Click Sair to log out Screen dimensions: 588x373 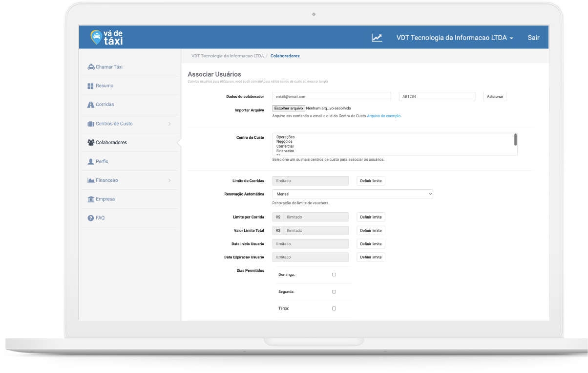[533, 38]
